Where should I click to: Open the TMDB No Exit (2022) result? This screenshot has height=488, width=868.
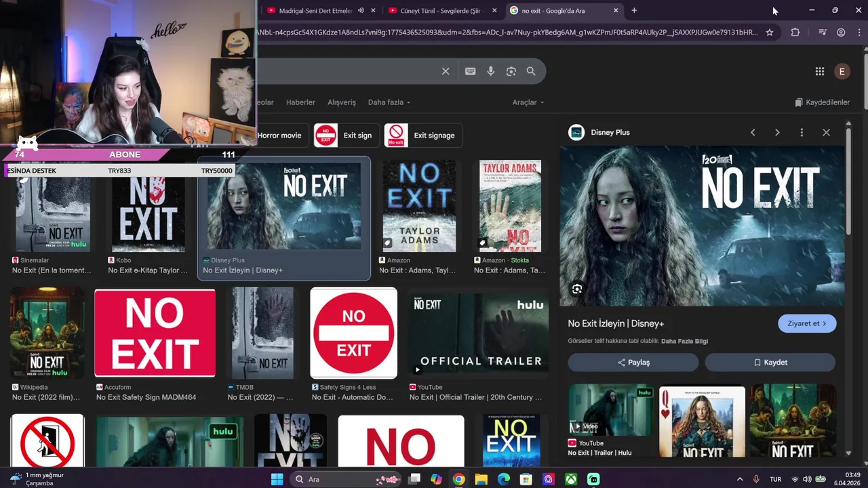[262, 344]
